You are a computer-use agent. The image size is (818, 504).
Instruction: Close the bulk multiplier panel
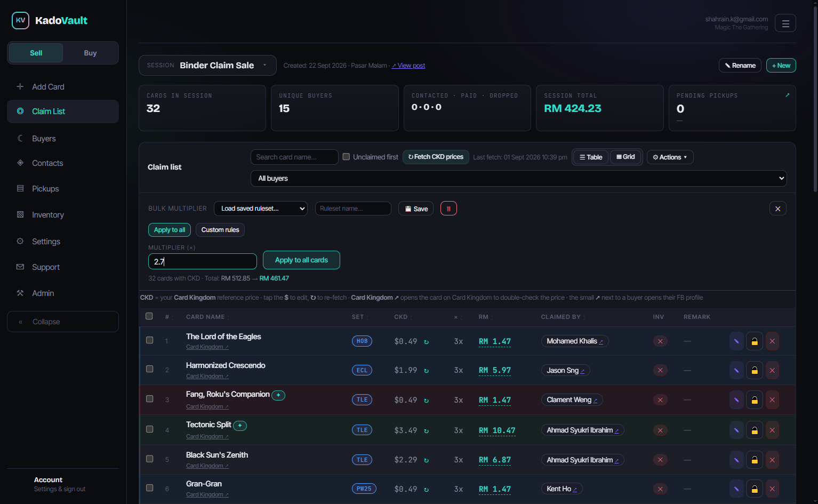pyautogui.click(x=777, y=209)
